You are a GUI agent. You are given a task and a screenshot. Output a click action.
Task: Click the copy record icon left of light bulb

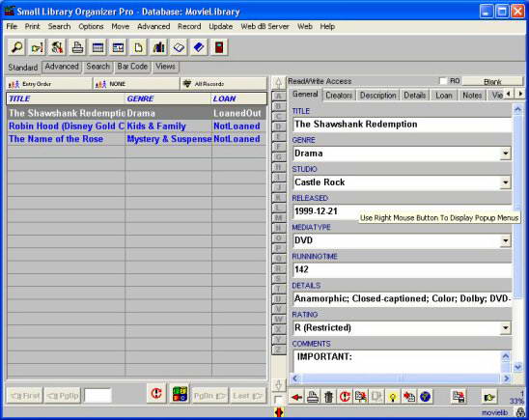[x=376, y=397]
